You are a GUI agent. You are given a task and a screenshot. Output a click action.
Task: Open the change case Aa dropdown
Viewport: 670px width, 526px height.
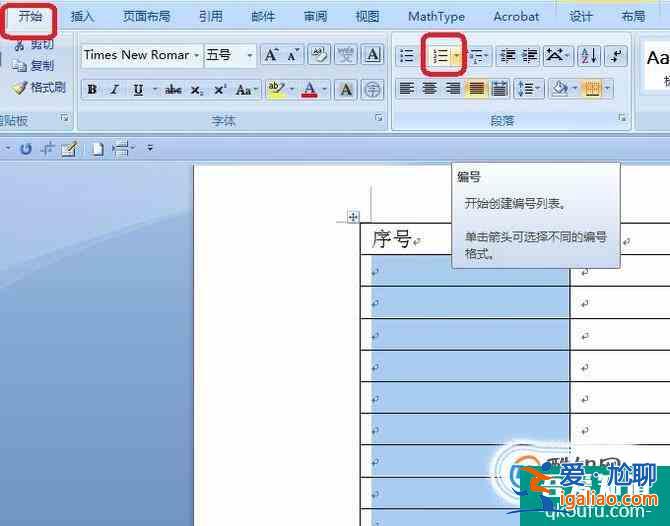[247, 90]
